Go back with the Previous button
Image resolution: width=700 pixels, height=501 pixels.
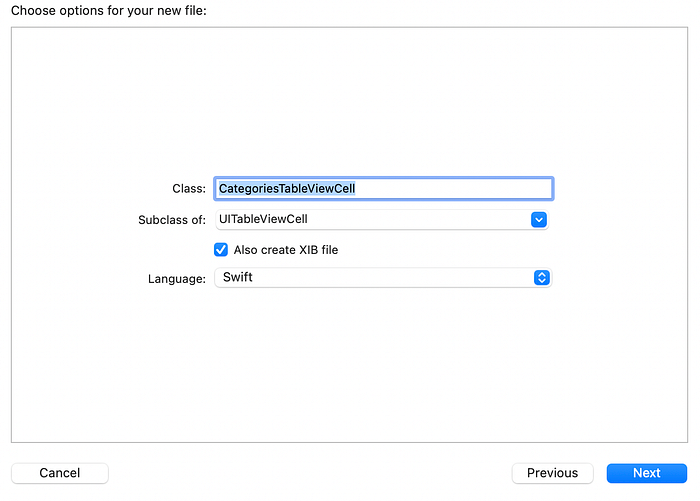point(552,473)
